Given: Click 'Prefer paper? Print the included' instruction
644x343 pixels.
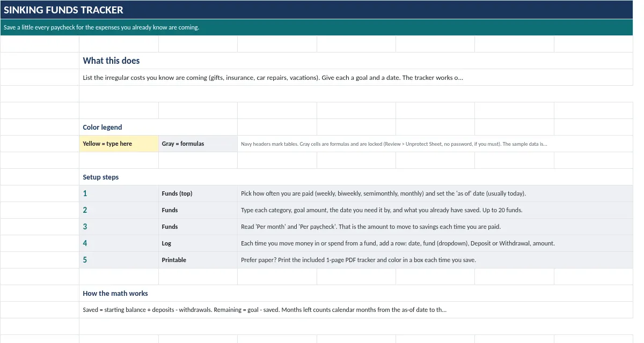Looking at the screenshot, I should pyautogui.click(x=435, y=260).
